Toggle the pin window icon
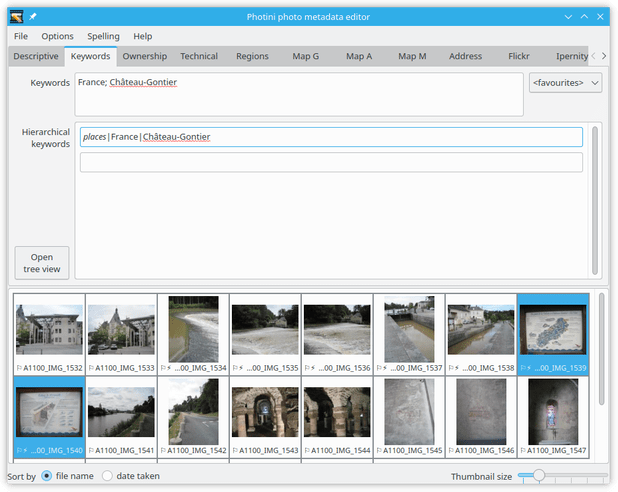This screenshot has height=492, width=618. [33, 17]
